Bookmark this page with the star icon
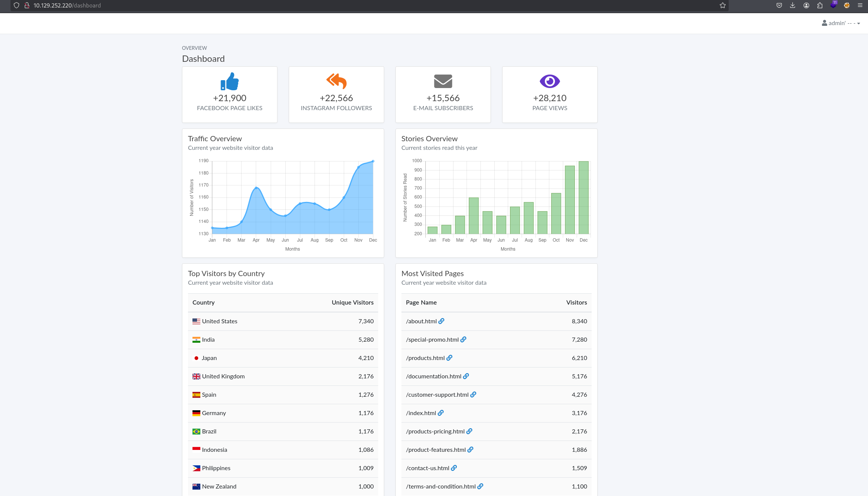868x496 pixels. coord(722,5)
